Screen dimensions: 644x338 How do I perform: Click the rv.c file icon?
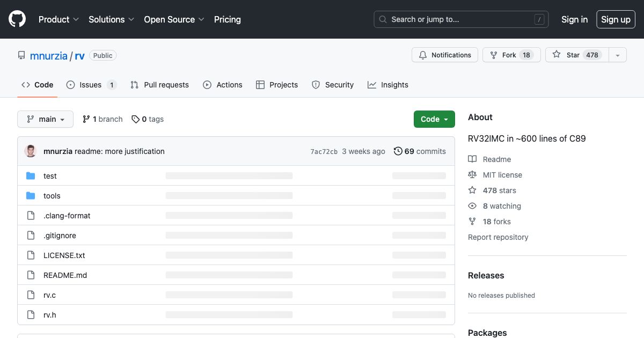pyautogui.click(x=31, y=295)
